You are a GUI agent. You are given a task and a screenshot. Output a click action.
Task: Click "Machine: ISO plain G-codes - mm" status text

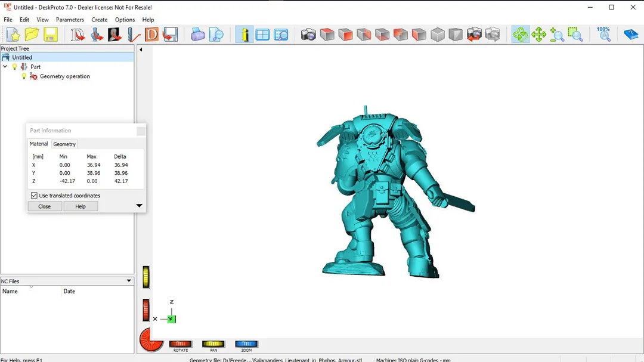[x=413, y=360]
